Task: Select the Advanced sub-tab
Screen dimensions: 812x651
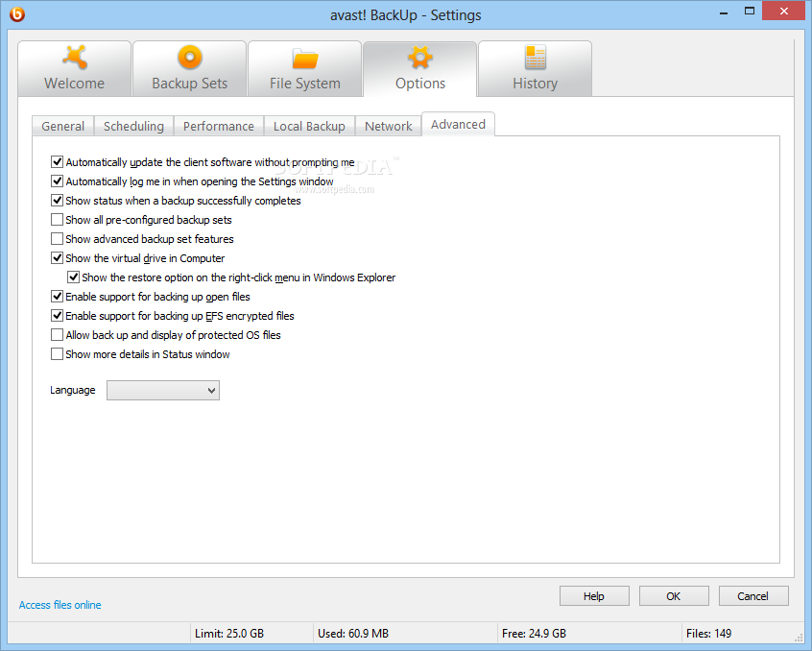Action: coord(458,124)
